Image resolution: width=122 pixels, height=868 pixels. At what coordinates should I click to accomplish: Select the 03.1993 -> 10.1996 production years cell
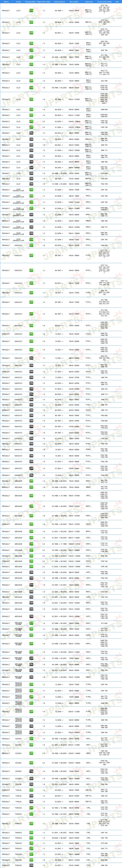click(x=59, y=808)
